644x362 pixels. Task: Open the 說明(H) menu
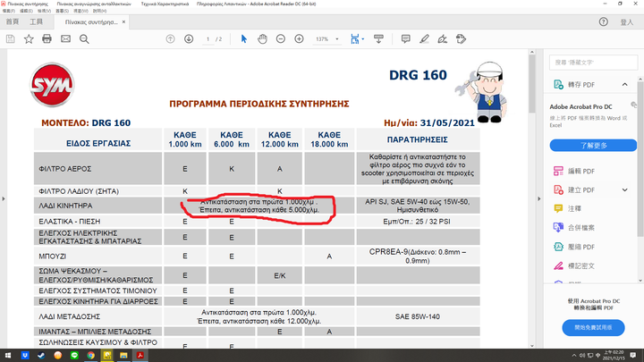99,11
